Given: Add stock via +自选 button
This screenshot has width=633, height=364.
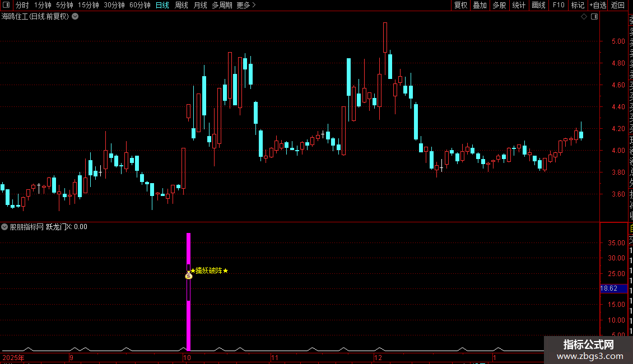Looking at the screenshot, I should (x=598, y=5).
